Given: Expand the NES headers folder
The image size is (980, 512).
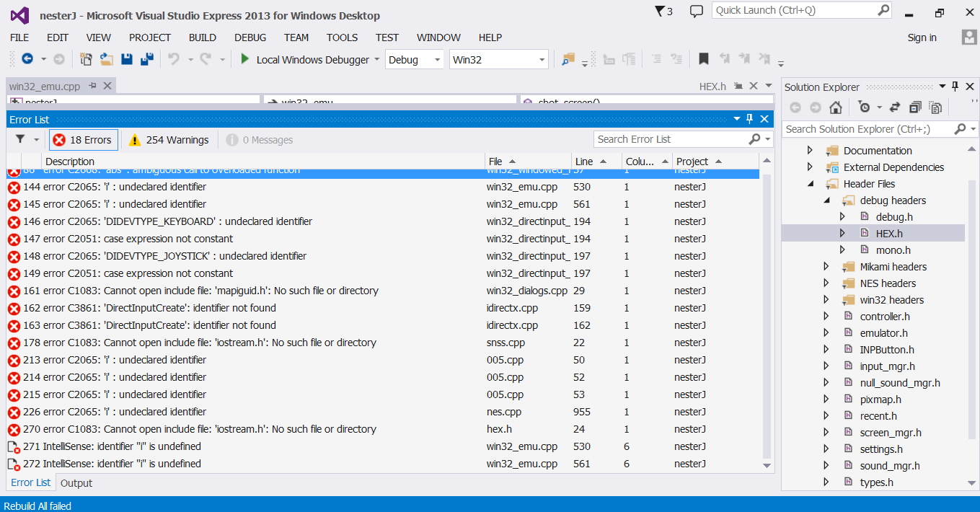Looking at the screenshot, I should pos(826,283).
